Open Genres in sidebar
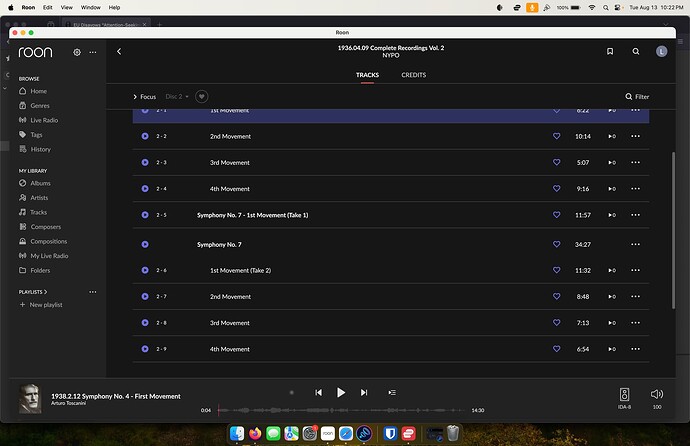This screenshot has height=446, width=690. 34,106
